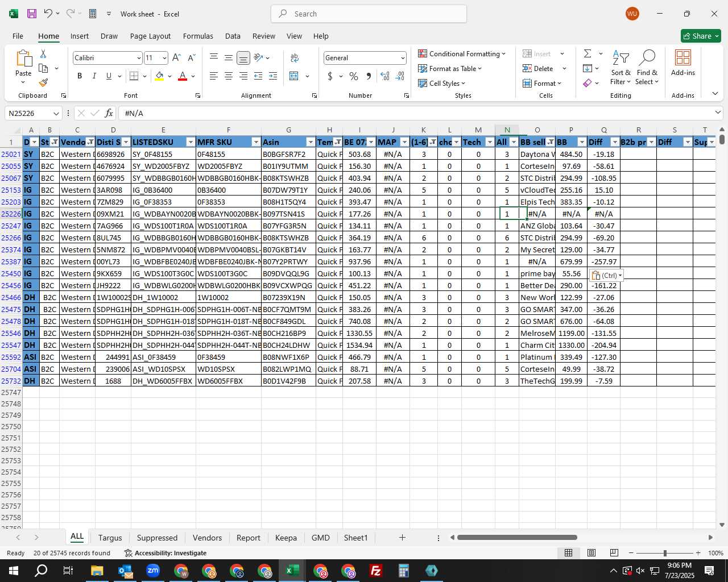This screenshot has height=582, width=728.
Task: Click Accessibility: Investigate in status bar
Action: pos(165,552)
